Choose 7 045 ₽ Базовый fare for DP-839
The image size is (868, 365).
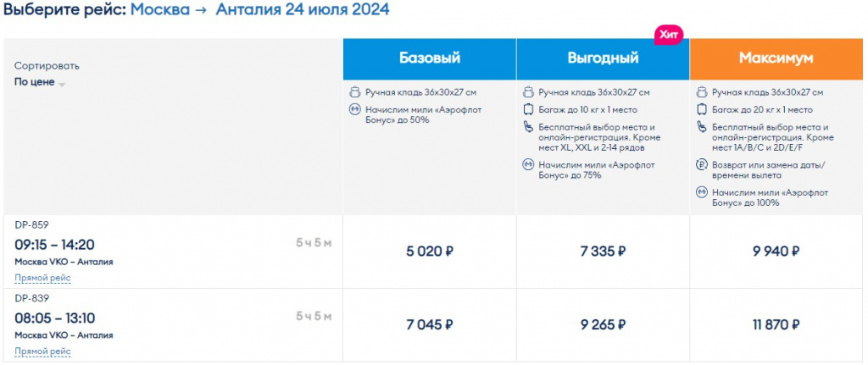click(430, 324)
